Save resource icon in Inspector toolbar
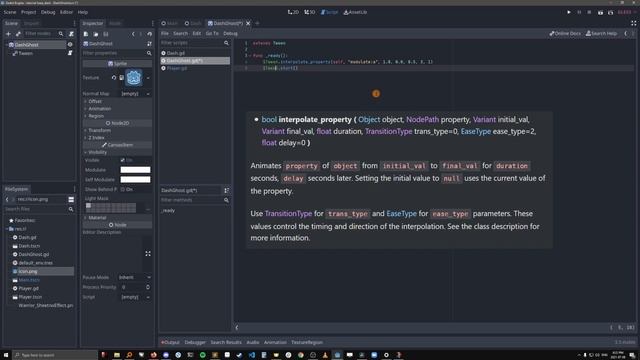The image size is (640, 360). (x=106, y=34)
